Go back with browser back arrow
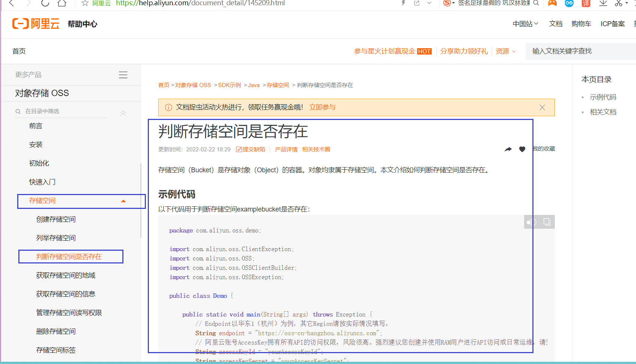The image size is (636, 364). pos(12,3)
